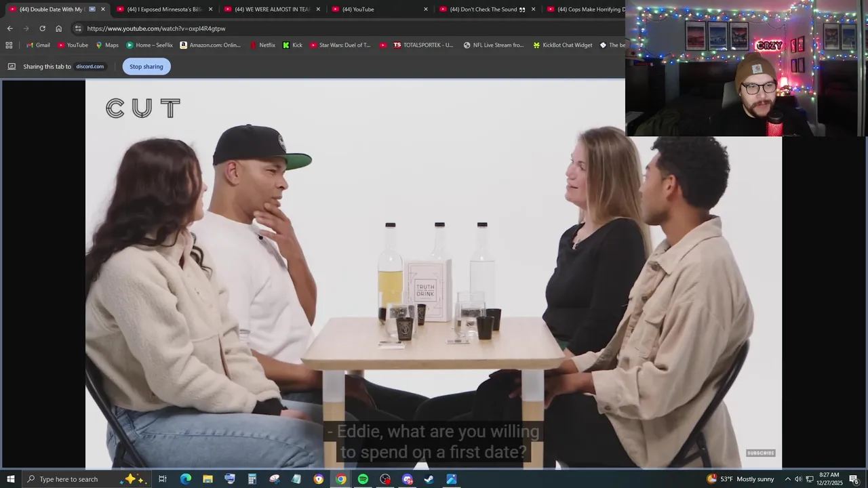Close the '(44) YouTube' tab
Image resolution: width=868 pixels, height=488 pixels.
coord(426,9)
